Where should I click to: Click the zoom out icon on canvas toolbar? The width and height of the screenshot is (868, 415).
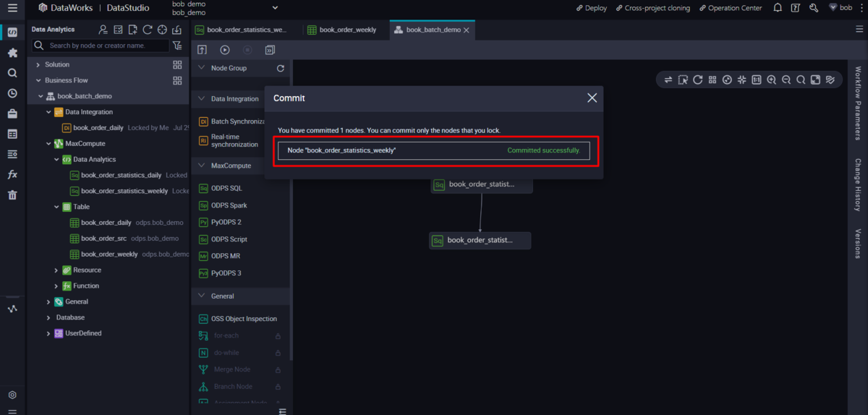pos(786,80)
